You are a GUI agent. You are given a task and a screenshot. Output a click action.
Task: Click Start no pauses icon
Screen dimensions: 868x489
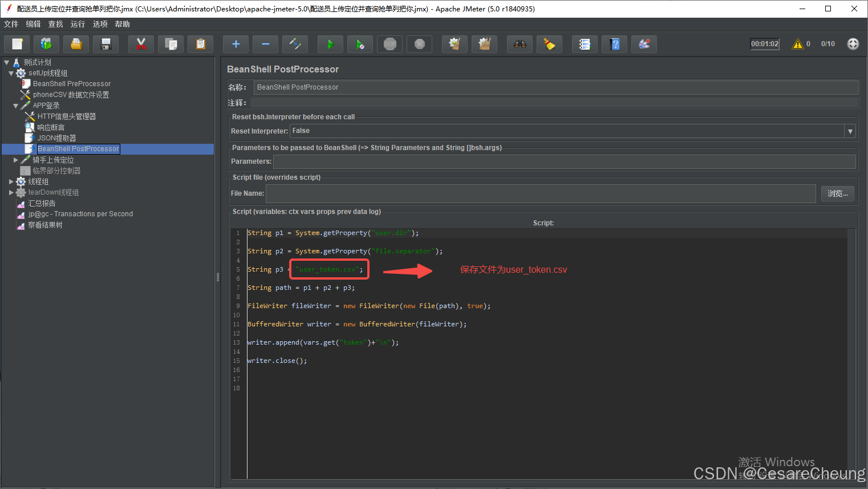click(360, 44)
